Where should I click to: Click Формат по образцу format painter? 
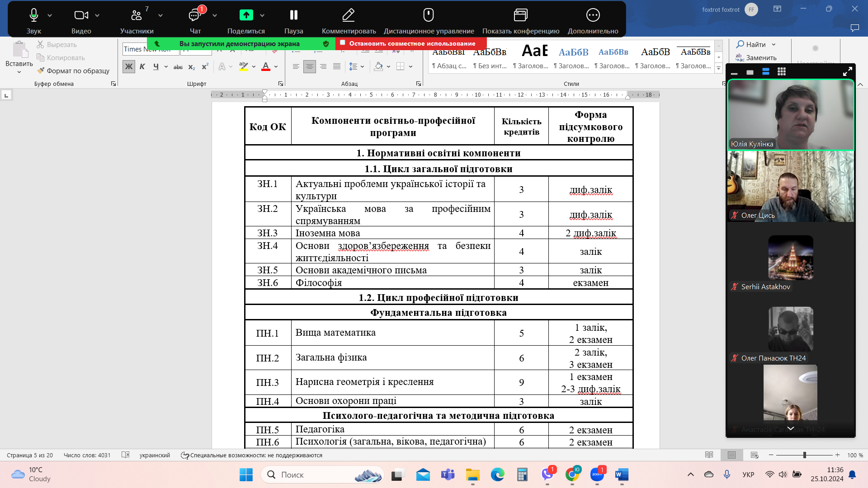tap(73, 70)
